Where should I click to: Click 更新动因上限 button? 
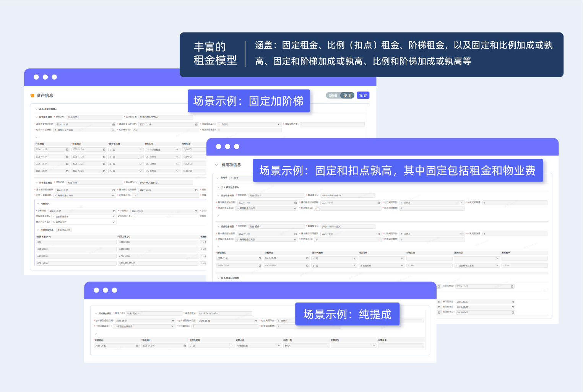click(x=64, y=230)
